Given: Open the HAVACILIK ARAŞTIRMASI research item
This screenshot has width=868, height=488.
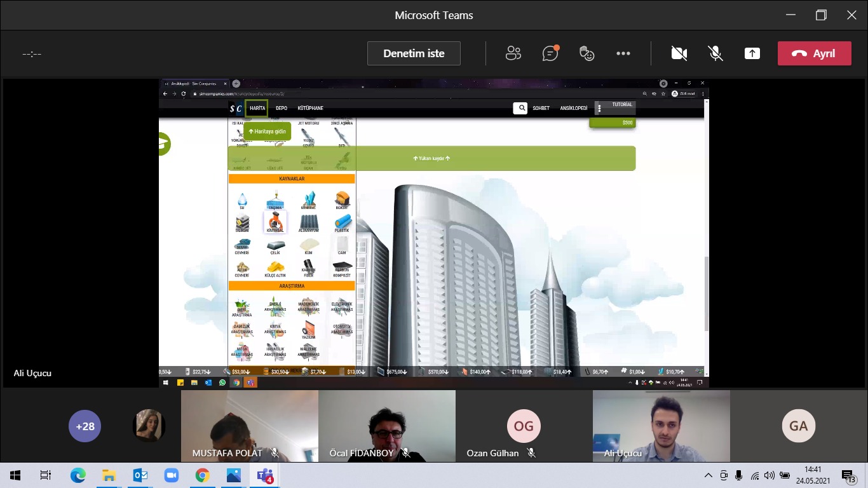Looking at the screenshot, I should [275, 351].
